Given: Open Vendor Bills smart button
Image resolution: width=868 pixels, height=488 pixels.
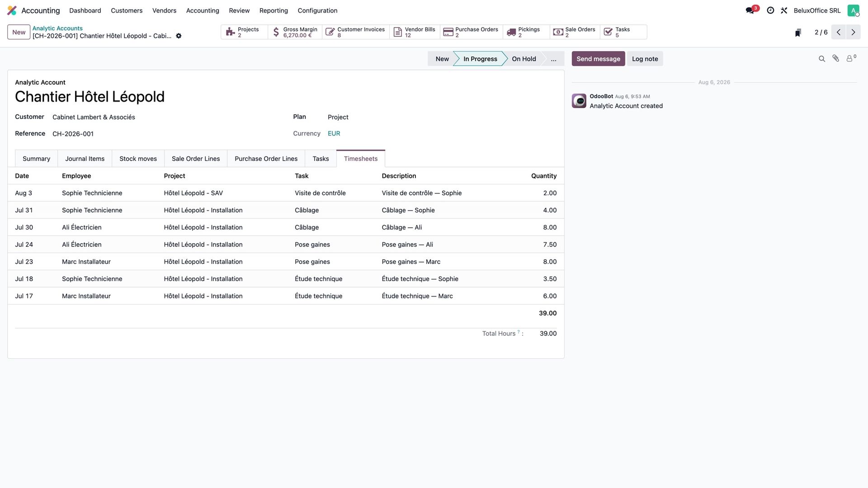Looking at the screenshot, I should (x=415, y=32).
